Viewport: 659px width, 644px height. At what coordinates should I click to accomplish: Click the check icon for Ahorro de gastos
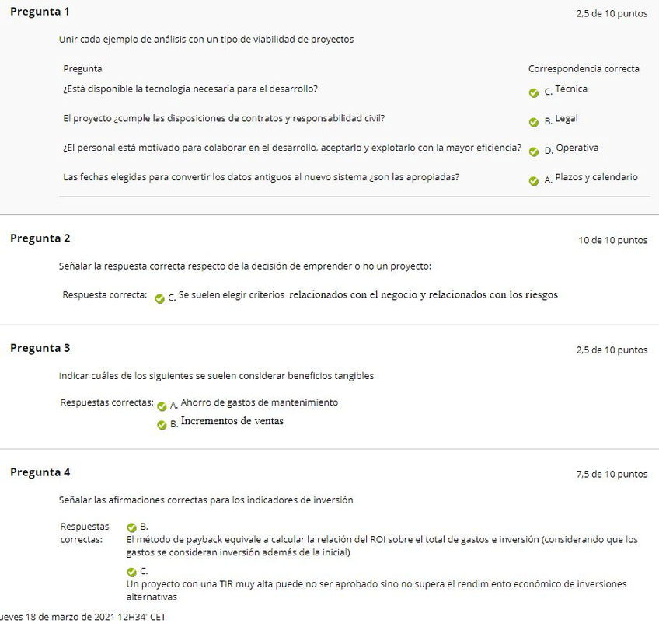(x=162, y=406)
